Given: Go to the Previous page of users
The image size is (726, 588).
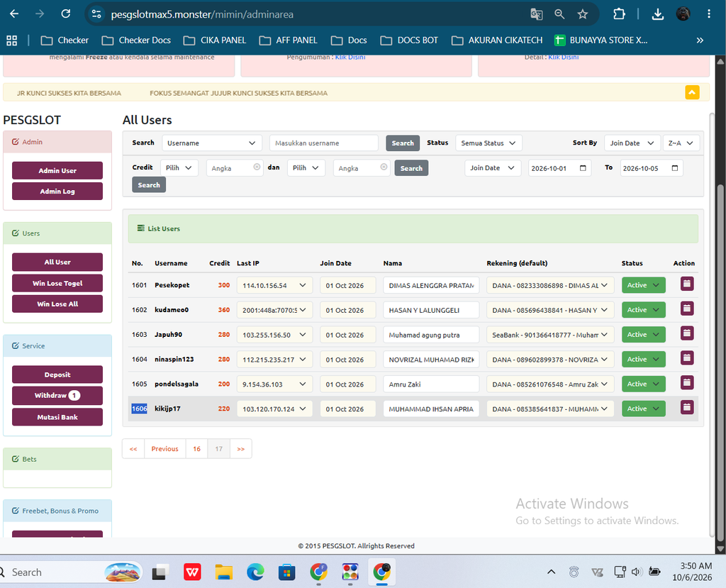Looking at the screenshot, I should [164, 448].
